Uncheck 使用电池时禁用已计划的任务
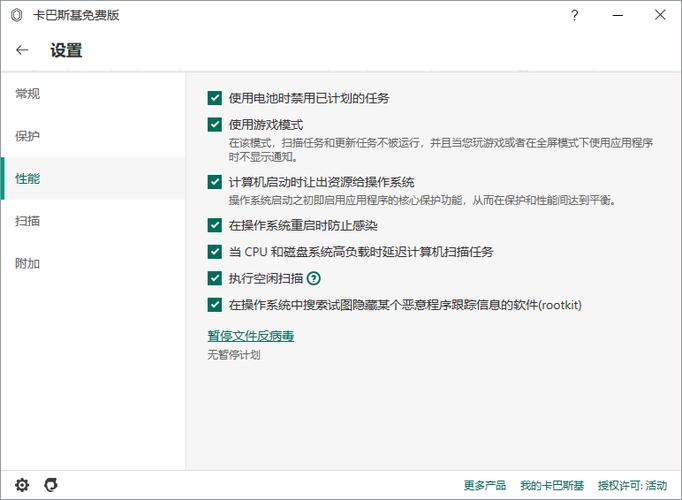Viewport: 682px width, 500px height. (214, 98)
